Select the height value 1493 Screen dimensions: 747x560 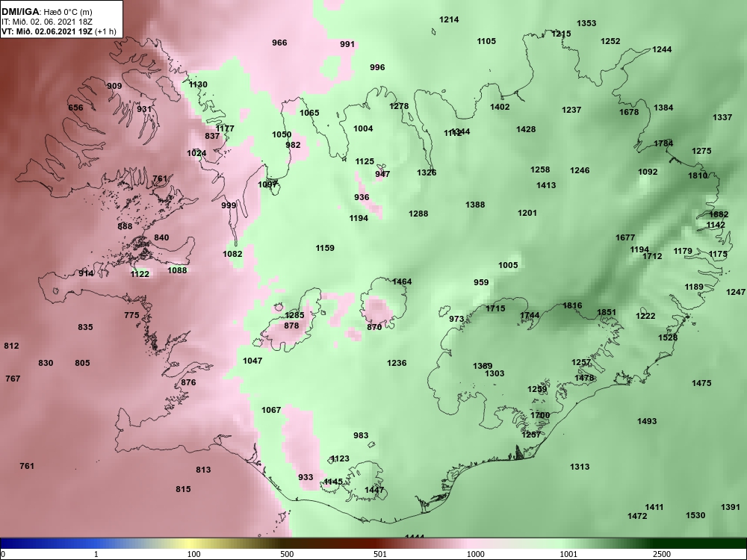click(646, 421)
